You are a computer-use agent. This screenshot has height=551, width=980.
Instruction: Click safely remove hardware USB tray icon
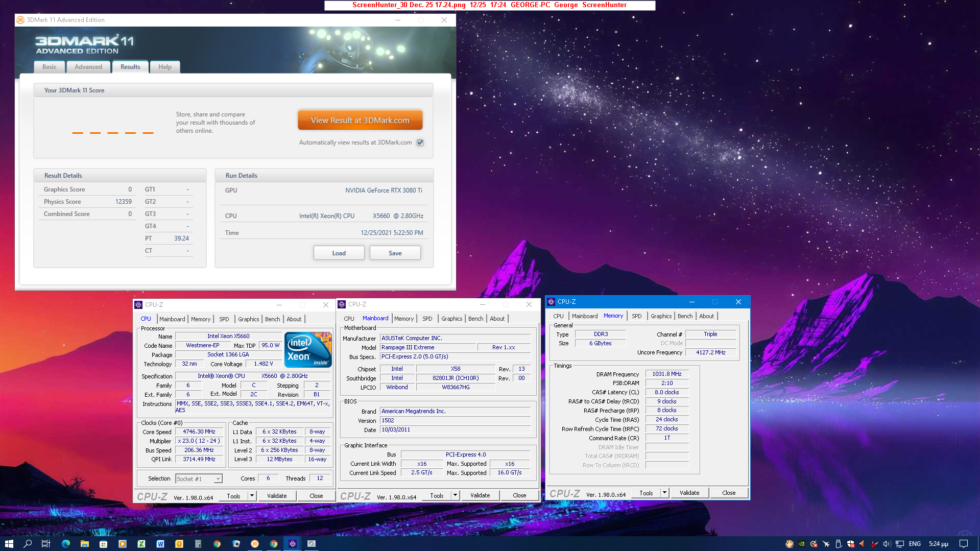point(838,544)
